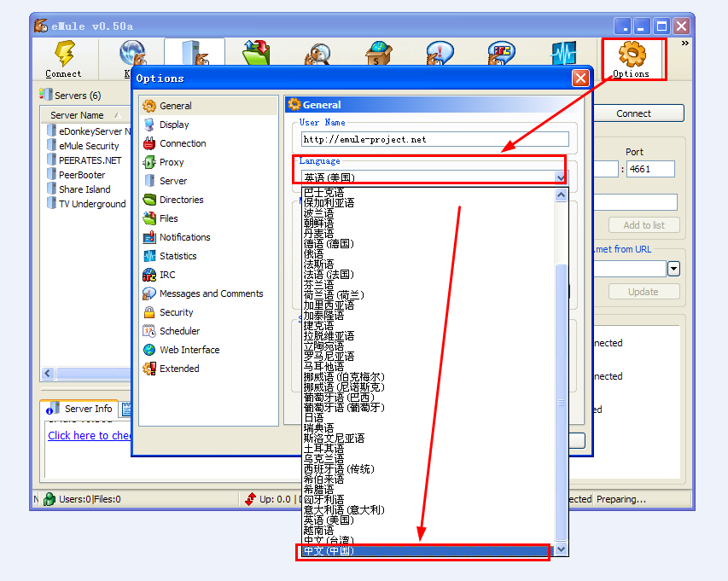728x581 pixels.
Task: Expand the toolbar overflow chevron
Action: (684, 44)
